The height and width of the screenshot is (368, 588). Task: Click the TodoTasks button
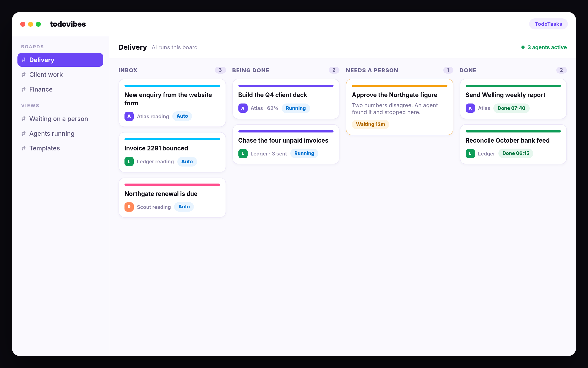click(548, 24)
